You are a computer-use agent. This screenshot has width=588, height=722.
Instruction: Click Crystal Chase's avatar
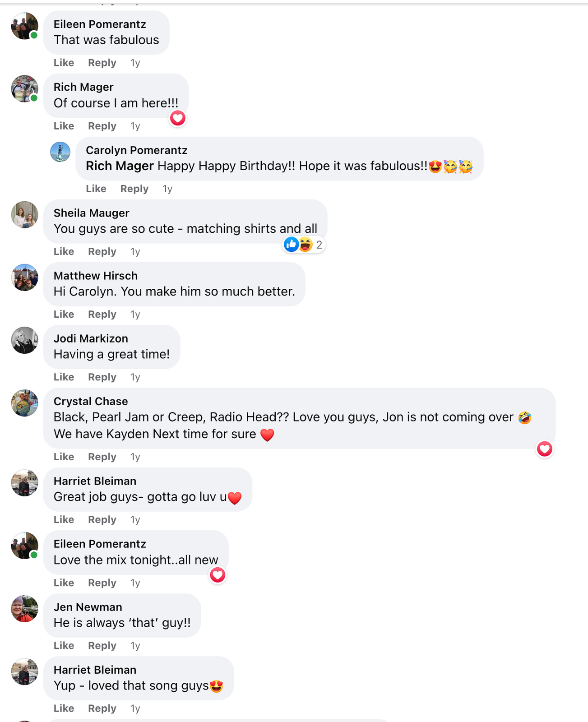pos(24,403)
